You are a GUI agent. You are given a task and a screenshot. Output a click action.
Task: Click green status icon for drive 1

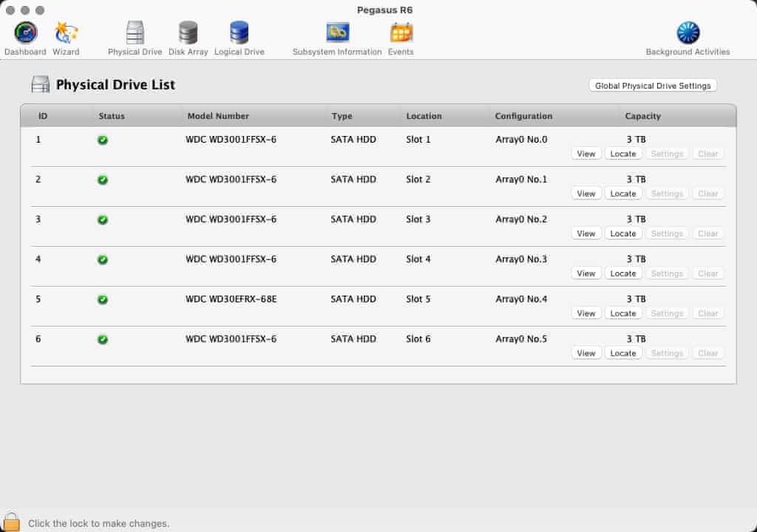[103, 140]
